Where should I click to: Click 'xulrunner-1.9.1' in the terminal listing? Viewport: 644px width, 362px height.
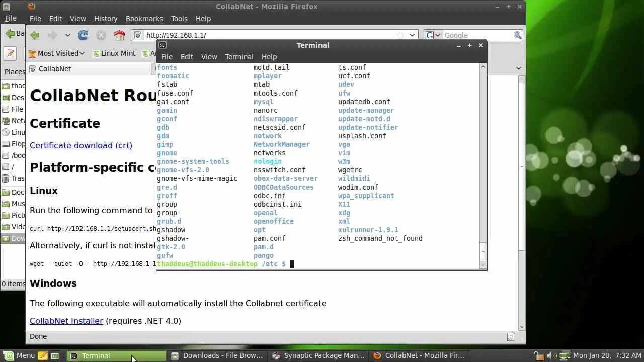pyautogui.click(x=368, y=230)
